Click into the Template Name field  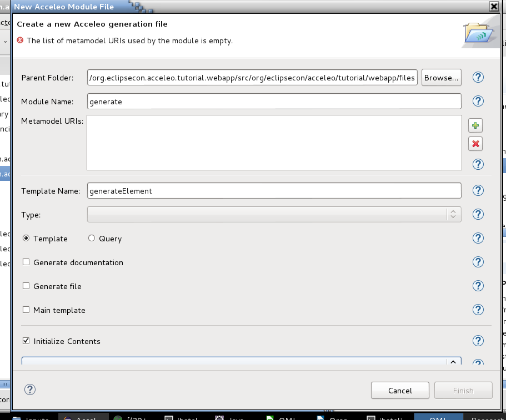click(274, 191)
